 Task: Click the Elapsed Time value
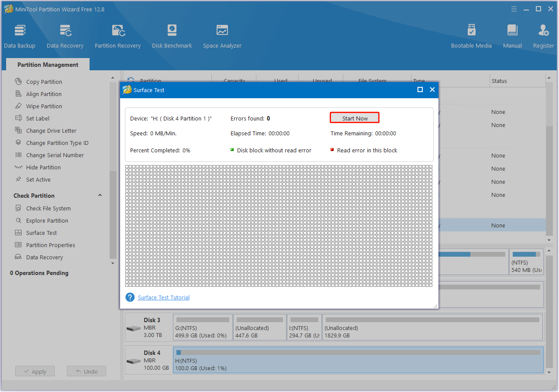pyautogui.click(x=279, y=133)
